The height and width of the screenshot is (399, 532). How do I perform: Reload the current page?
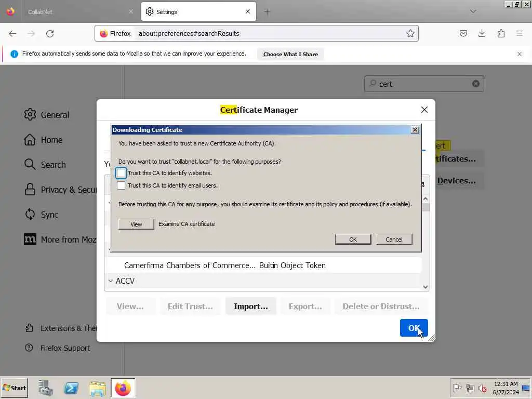pyautogui.click(x=50, y=34)
